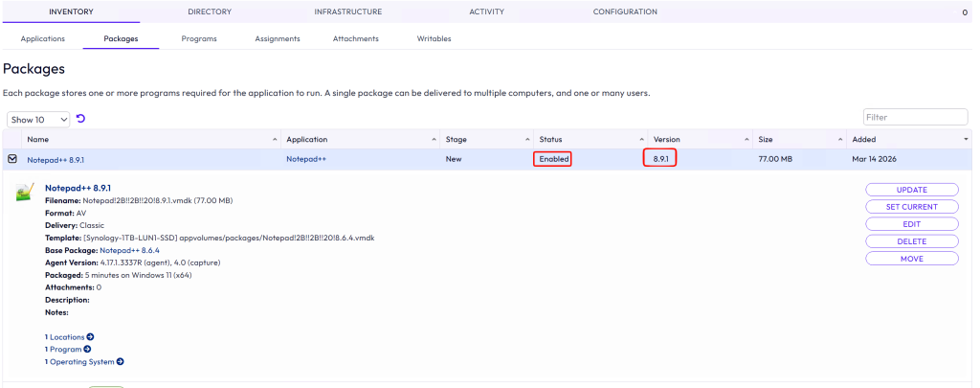Go to the Programs sub-tab
Image resolution: width=980 pixels, height=388 pixels.
point(199,38)
